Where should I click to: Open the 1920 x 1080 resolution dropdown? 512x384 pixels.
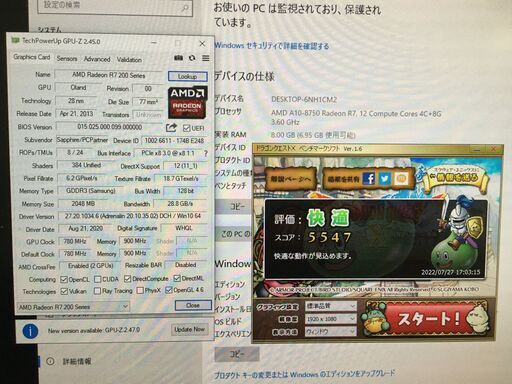331,319
